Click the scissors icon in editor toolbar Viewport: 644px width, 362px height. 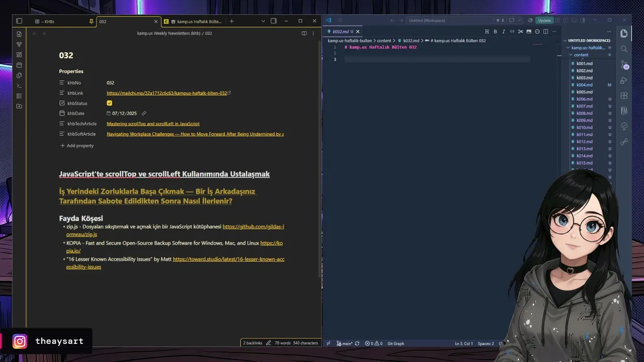coord(521,32)
